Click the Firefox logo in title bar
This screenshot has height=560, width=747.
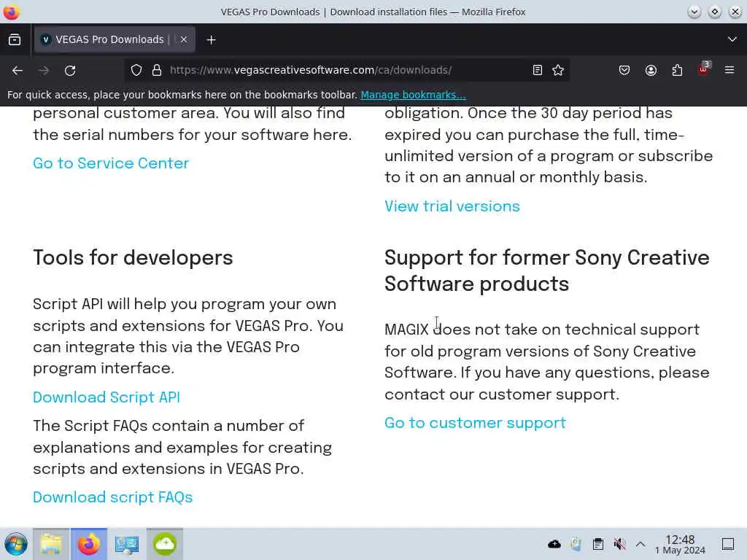(11, 12)
